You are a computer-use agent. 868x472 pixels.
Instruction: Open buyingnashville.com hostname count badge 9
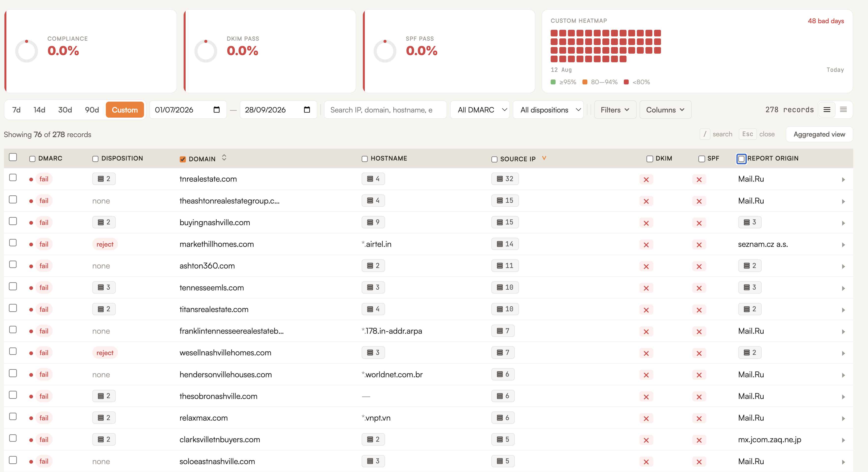[x=373, y=222]
